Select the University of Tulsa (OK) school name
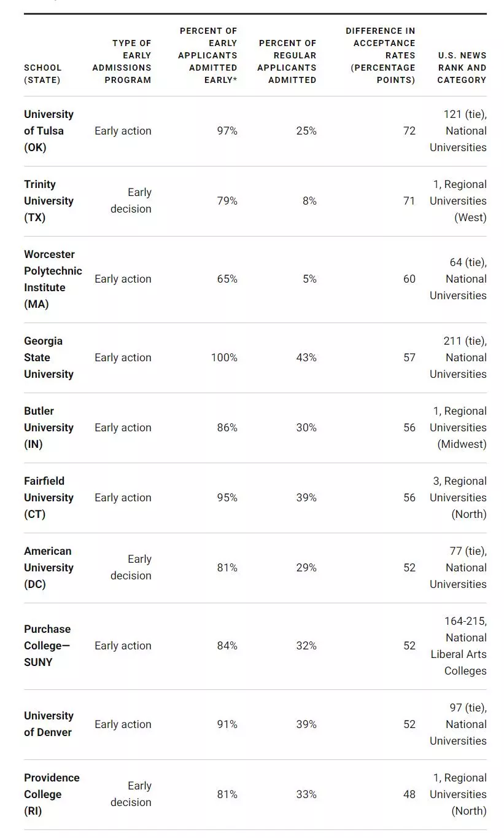The width and height of the screenshot is (504, 838). pos(48,131)
